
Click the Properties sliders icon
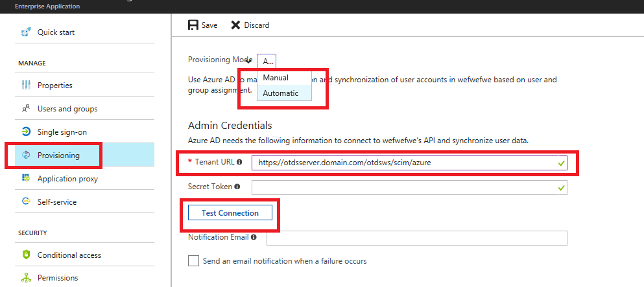[26, 86]
